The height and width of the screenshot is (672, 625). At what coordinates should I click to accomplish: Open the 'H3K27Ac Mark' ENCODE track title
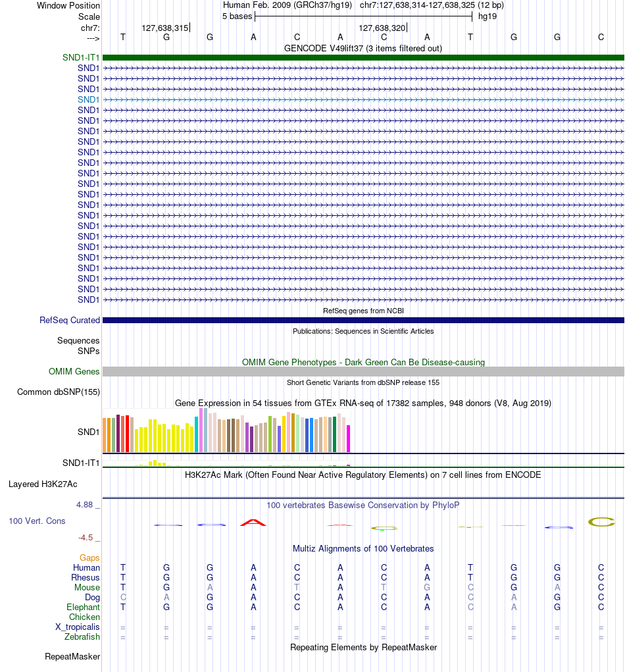click(x=363, y=475)
